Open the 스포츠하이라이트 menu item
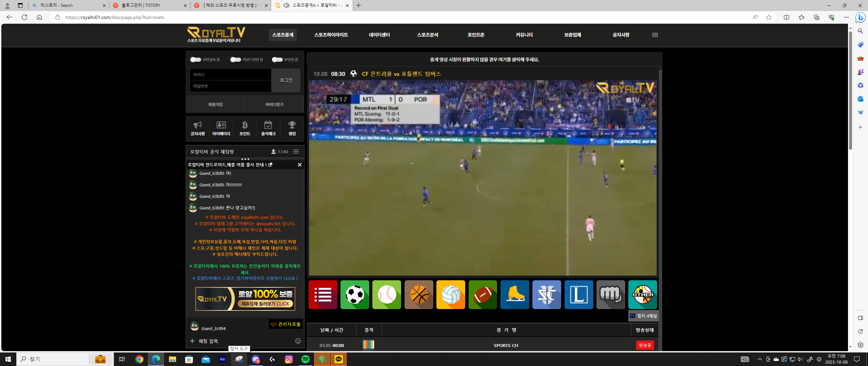This screenshot has height=366, width=868. tap(331, 35)
